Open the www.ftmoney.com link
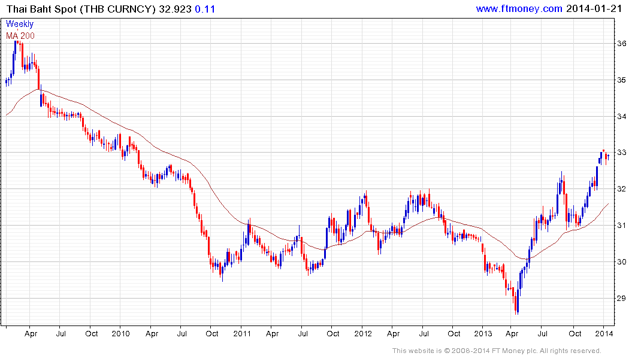644x359 pixels. tap(519, 8)
